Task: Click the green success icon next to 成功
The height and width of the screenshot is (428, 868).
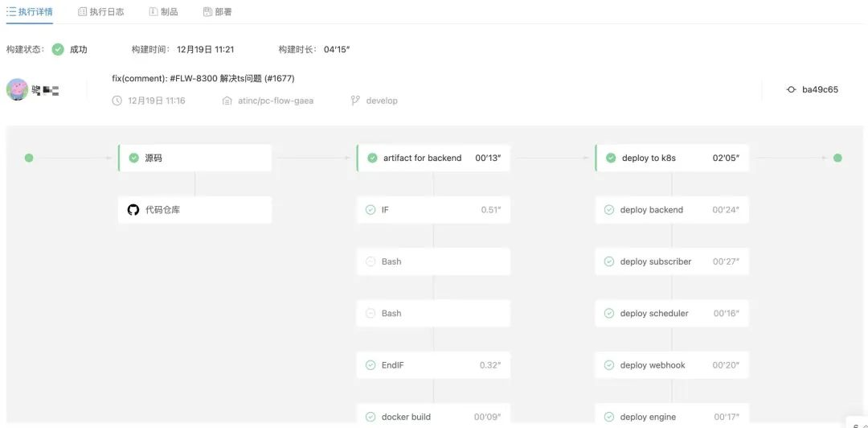Action: [58, 49]
